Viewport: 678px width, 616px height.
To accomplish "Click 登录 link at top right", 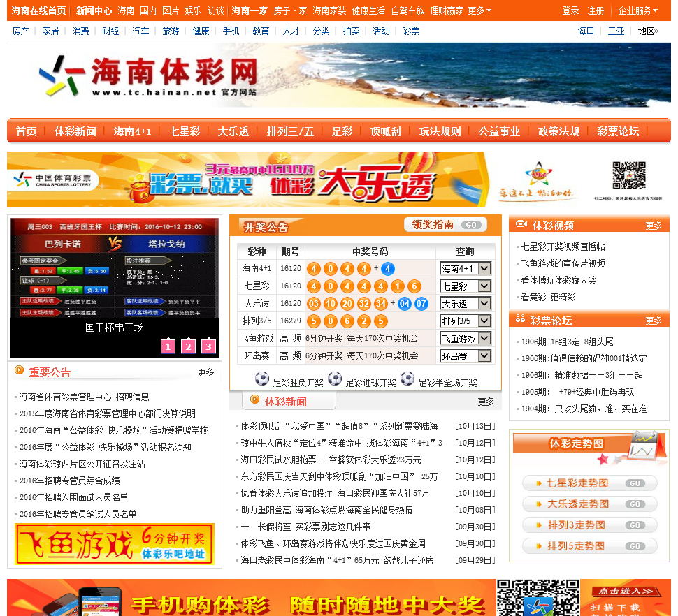I will (570, 10).
